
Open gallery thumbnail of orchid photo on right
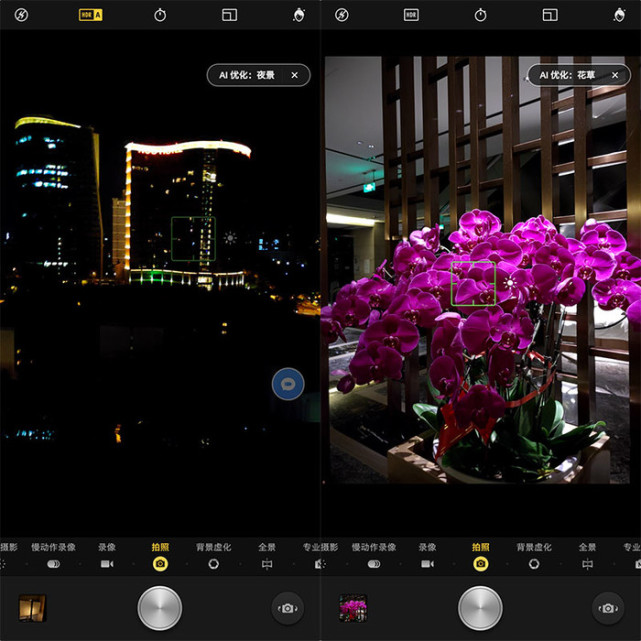[353, 608]
